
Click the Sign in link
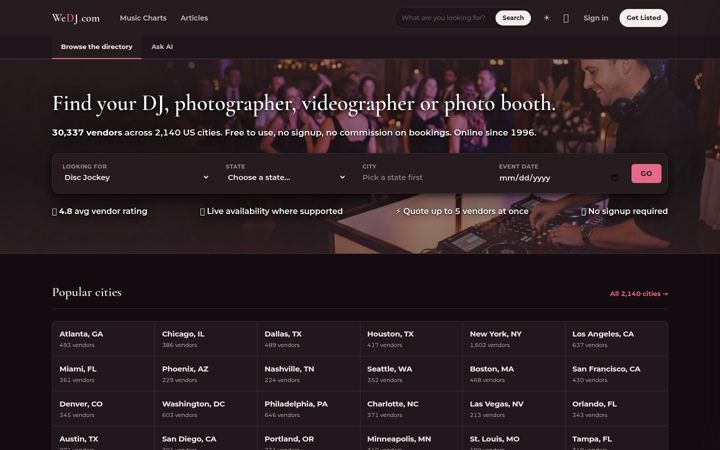[596, 18]
